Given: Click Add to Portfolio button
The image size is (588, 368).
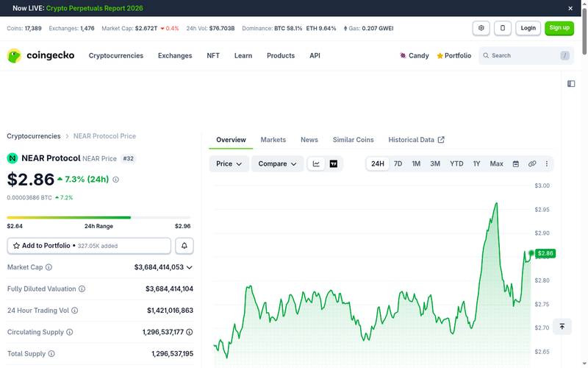Looking at the screenshot, I should (89, 246).
